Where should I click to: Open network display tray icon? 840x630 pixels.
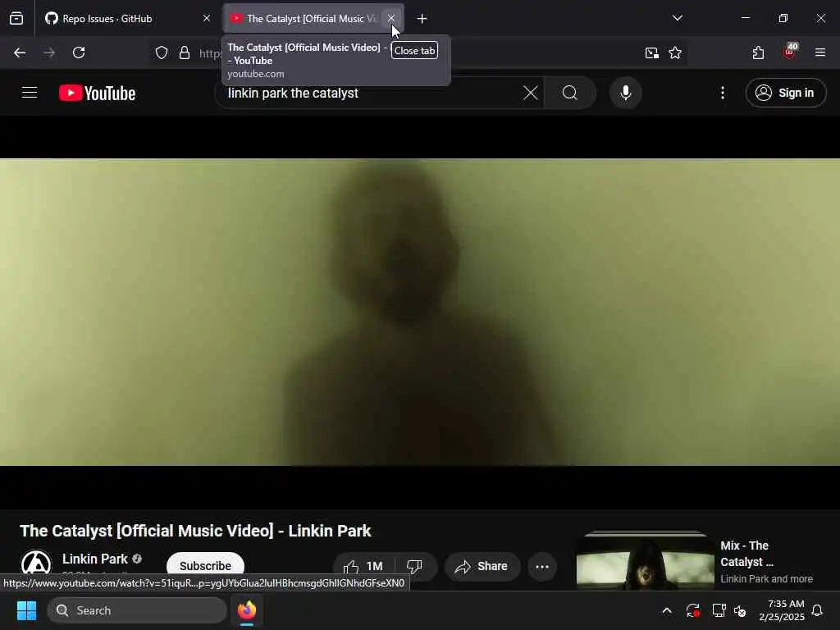tap(719, 610)
